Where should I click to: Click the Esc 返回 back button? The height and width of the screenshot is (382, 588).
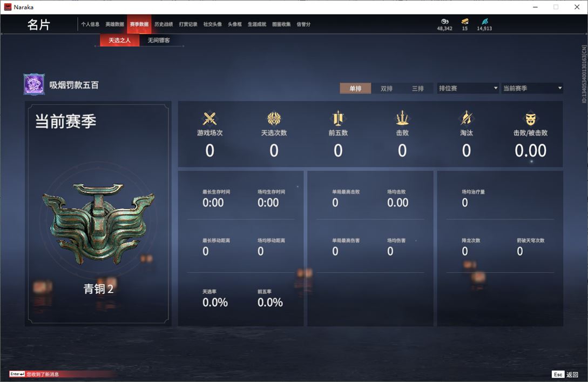coord(565,374)
